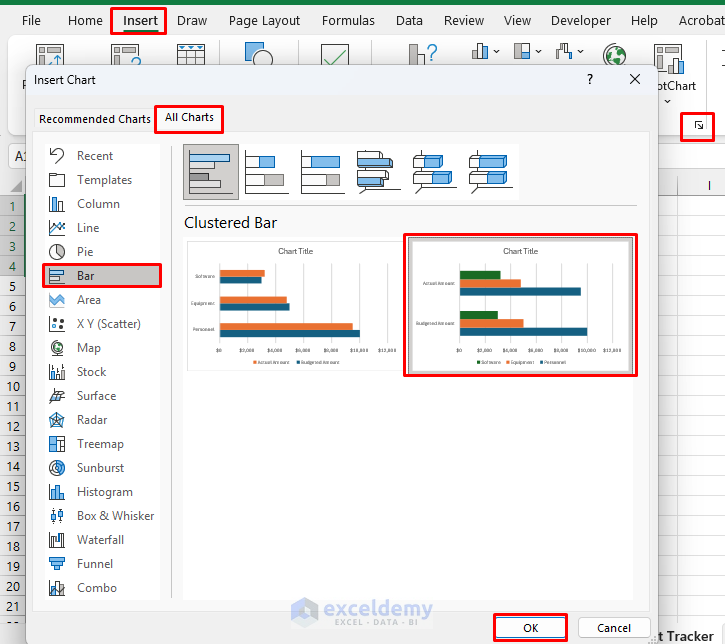Click the Shapes illustrations icon in ribbon
The width and height of the screenshot is (725, 644).
click(259, 54)
